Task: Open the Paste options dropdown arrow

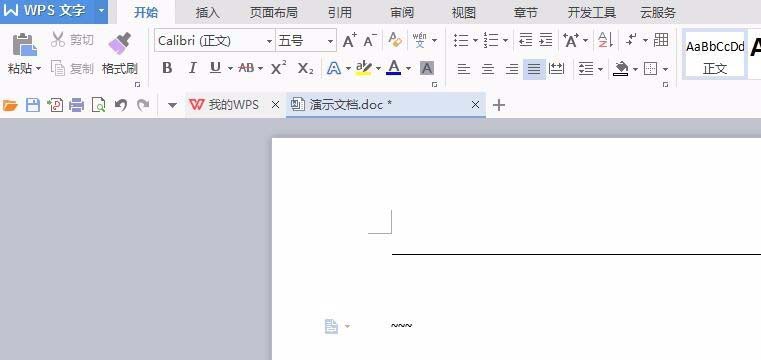Action: [38, 69]
